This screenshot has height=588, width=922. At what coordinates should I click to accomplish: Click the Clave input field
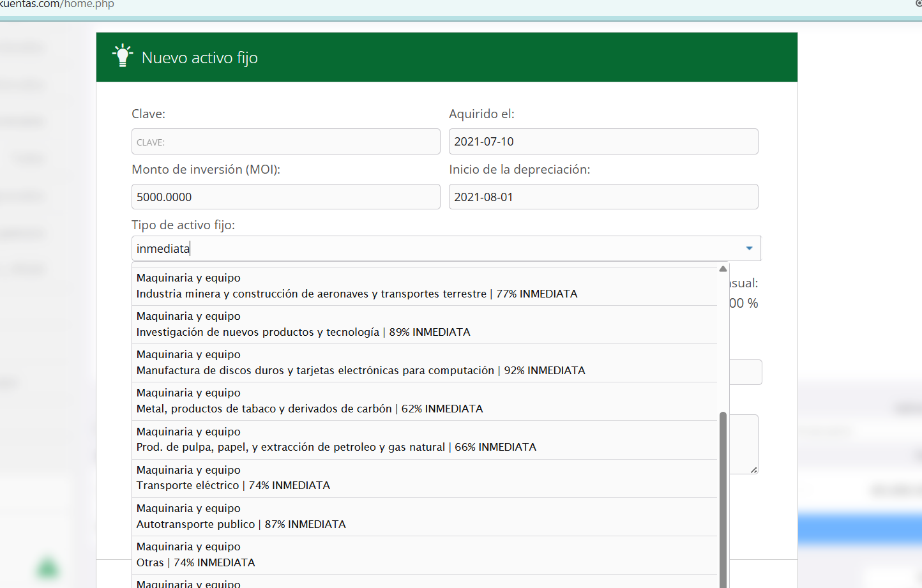point(285,142)
